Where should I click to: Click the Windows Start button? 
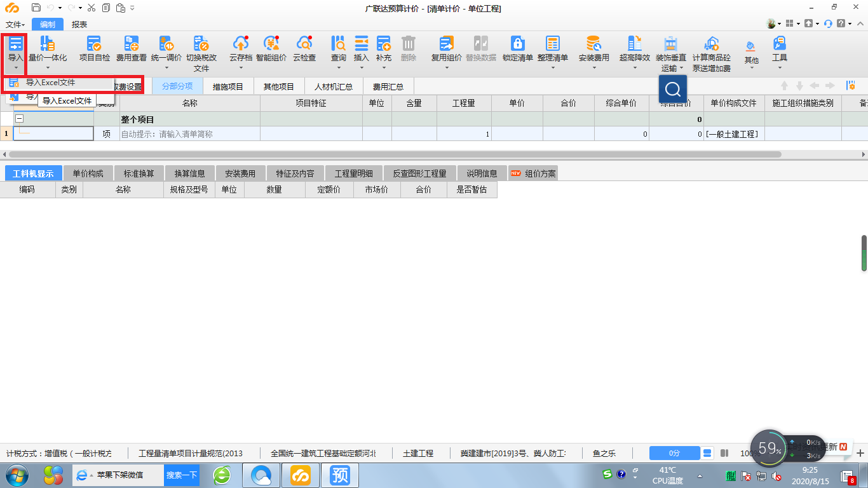coord(17,475)
